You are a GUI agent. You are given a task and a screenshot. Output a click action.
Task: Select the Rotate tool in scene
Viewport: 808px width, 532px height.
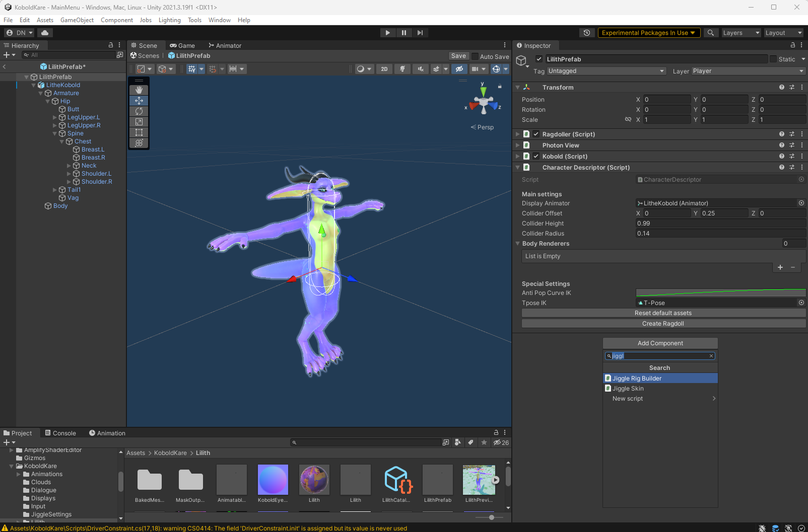139,111
